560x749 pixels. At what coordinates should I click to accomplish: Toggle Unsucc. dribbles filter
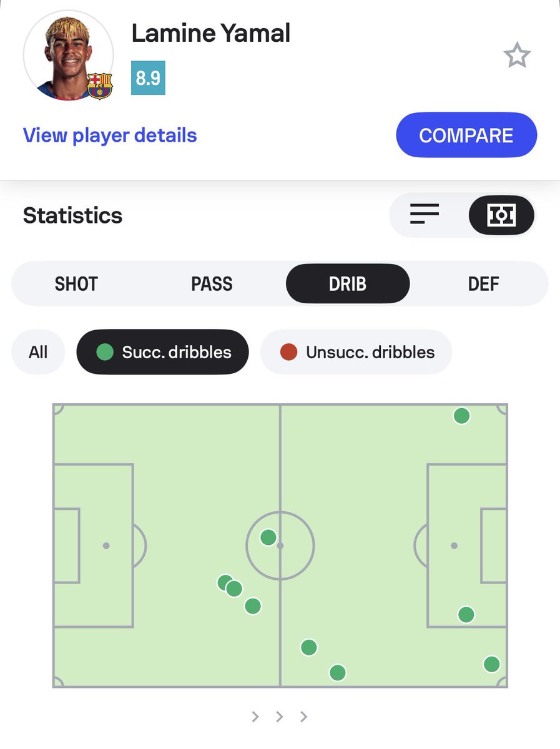click(356, 352)
